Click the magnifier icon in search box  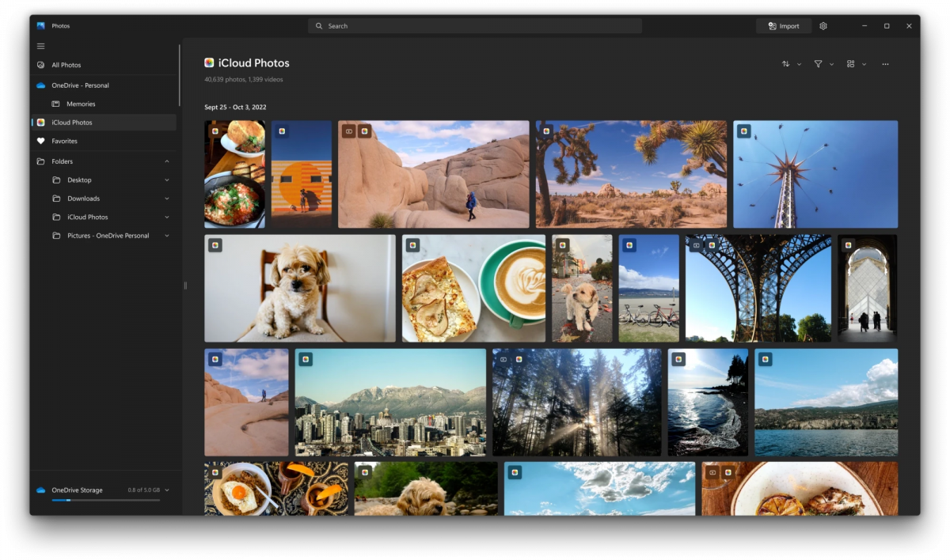point(319,26)
